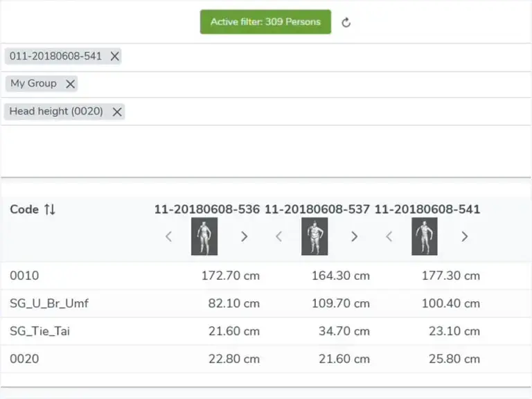Click the value 172.70 cm
The width and height of the screenshot is (532, 399).
[231, 276]
